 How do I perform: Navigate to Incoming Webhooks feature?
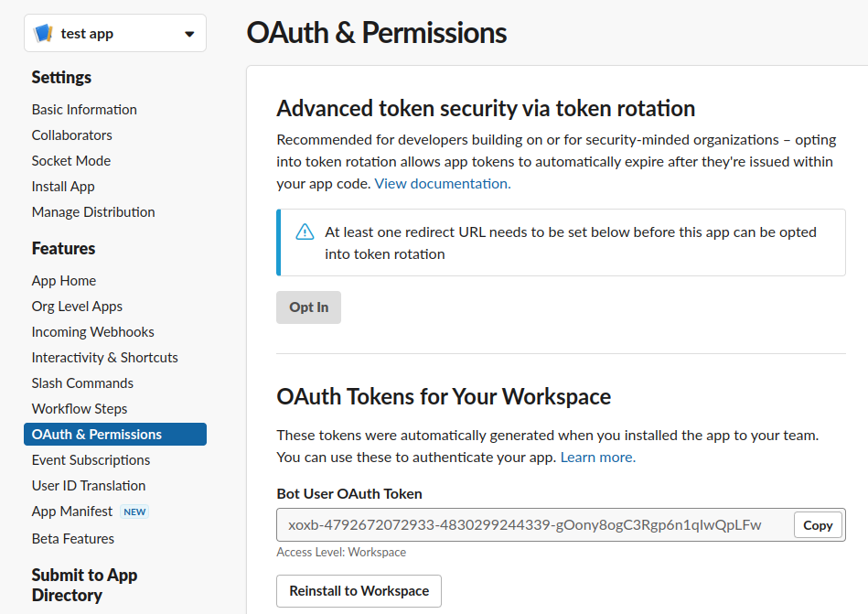93,331
